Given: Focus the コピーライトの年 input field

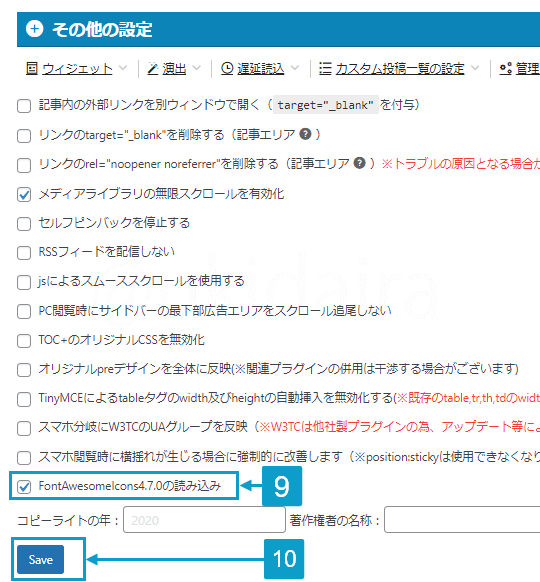Looking at the screenshot, I should pyautogui.click(x=204, y=520).
